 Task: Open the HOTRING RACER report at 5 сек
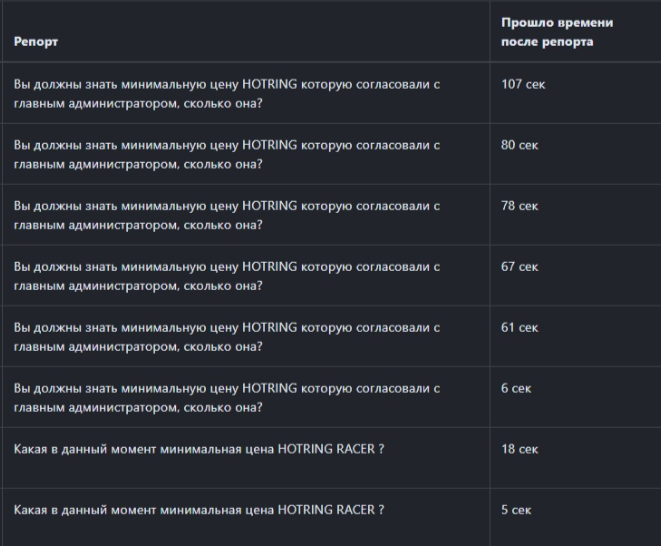click(198, 510)
